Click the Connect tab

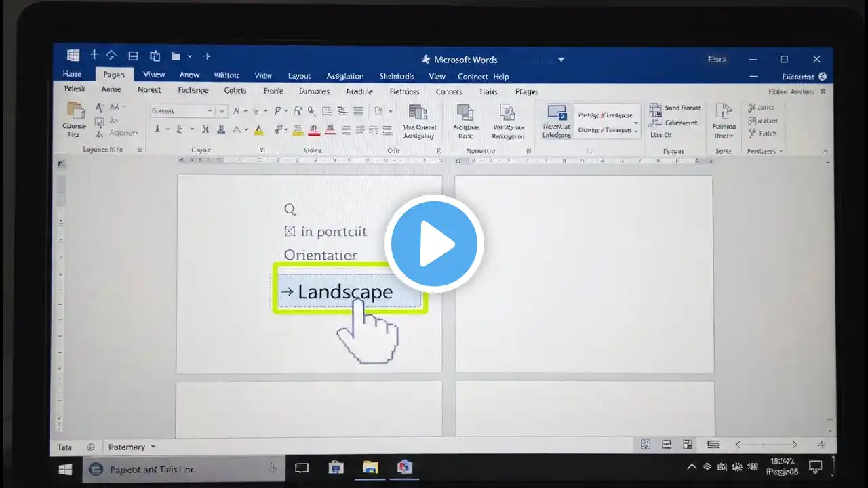473,77
